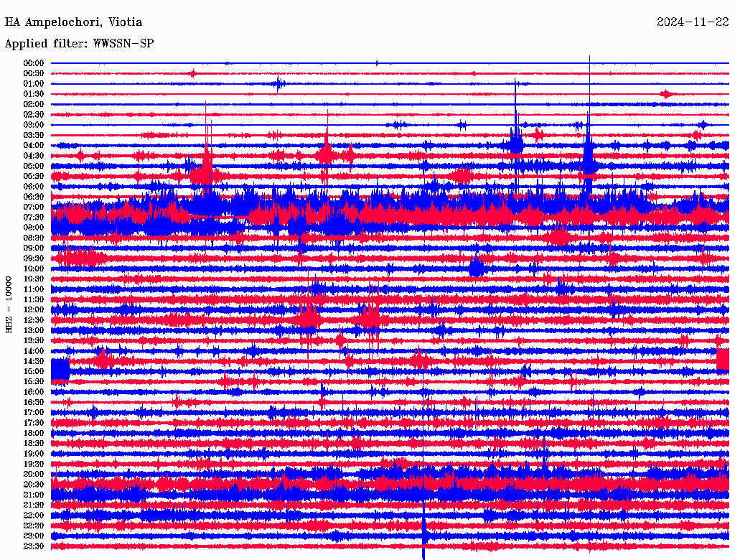
Task: Click the 20:30 row time label
Action: [34, 484]
